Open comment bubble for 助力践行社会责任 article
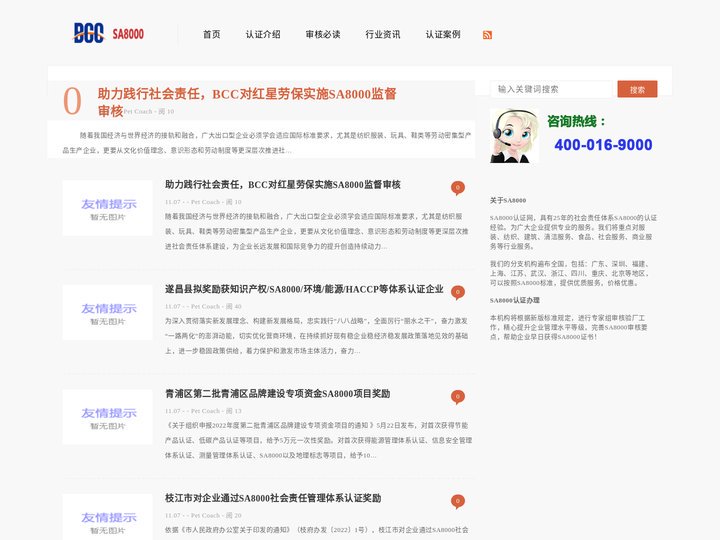 point(457,188)
